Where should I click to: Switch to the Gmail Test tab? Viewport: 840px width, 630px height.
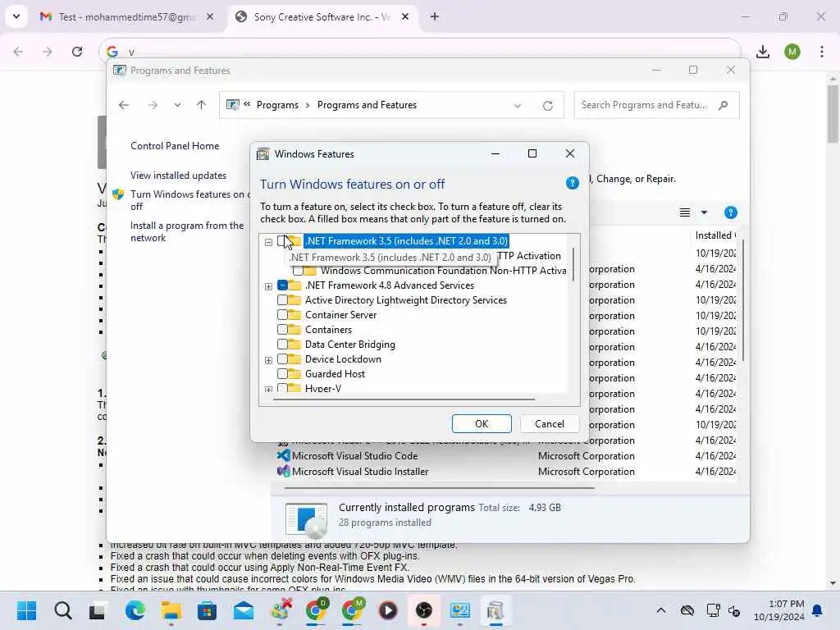[126, 17]
